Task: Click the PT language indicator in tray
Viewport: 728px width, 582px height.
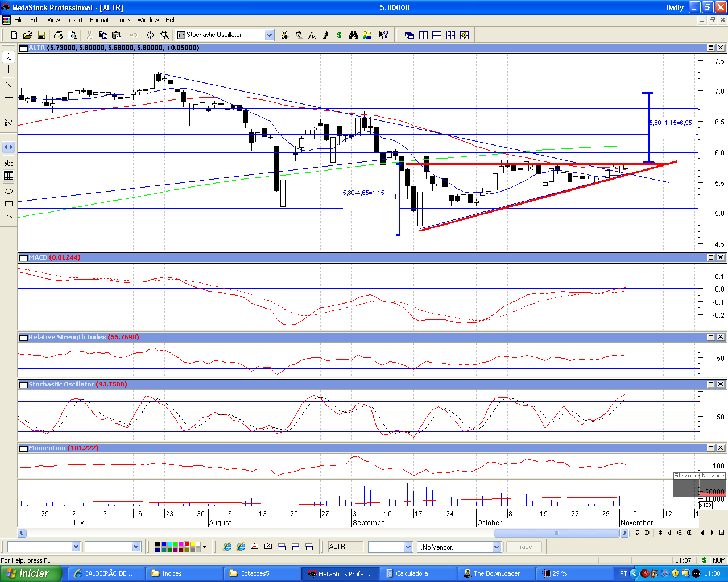Action: 623,573
